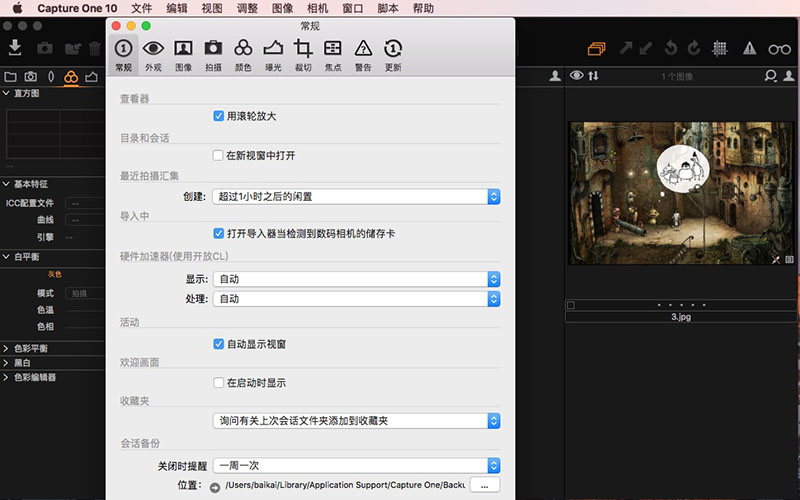The height and width of the screenshot is (500, 800).
Task: Enable 在启动时显示 welcome screen checkbox
Action: 218,382
